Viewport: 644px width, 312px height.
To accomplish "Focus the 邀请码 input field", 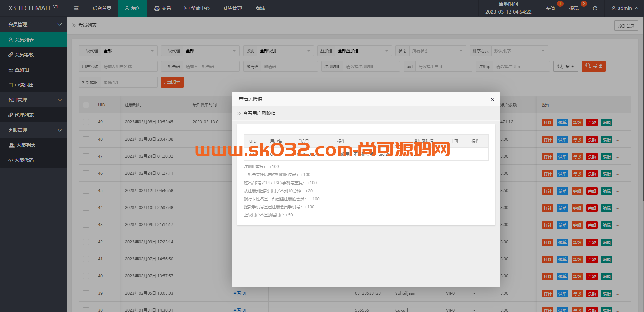I will coord(289,66).
